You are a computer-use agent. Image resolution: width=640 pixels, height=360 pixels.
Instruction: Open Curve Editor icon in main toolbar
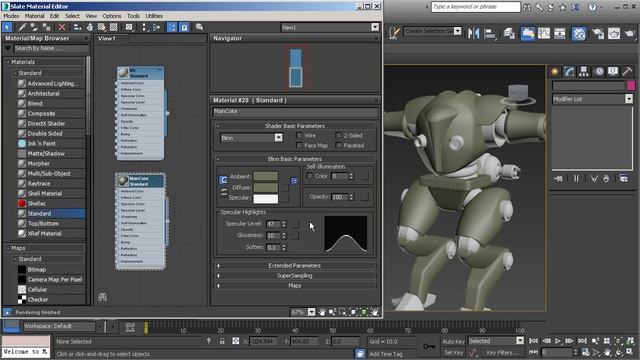tap(544, 33)
